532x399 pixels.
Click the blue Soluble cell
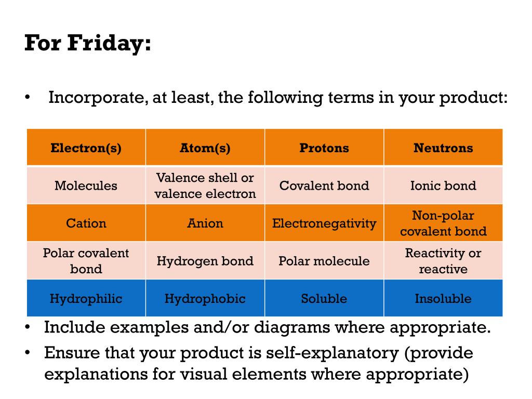point(324,298)
